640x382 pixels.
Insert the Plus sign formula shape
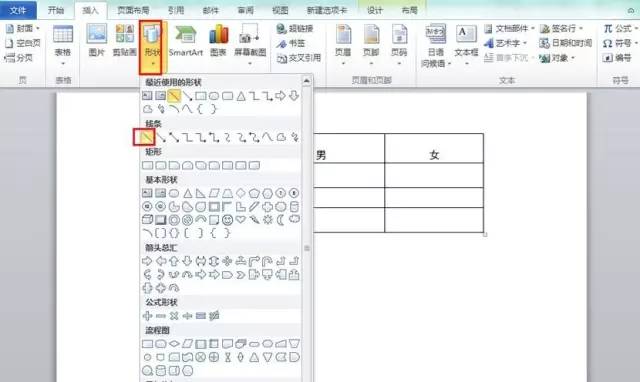click(x=147, y=315)
